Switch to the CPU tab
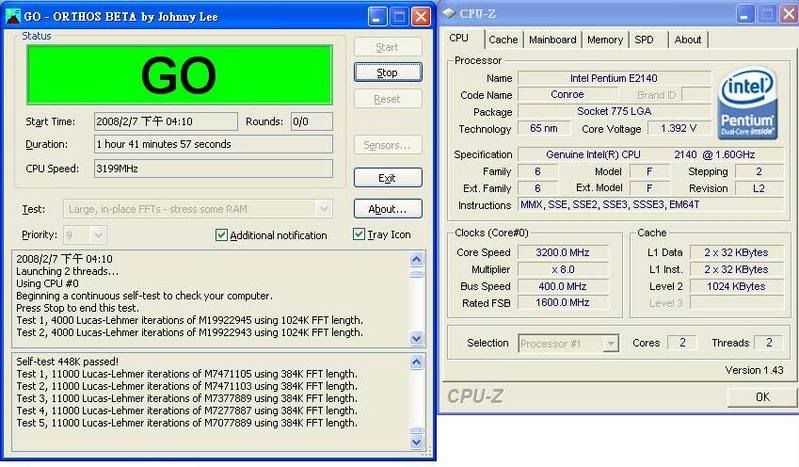The height and width of the screenshot is (467, 799). (459, 38)
